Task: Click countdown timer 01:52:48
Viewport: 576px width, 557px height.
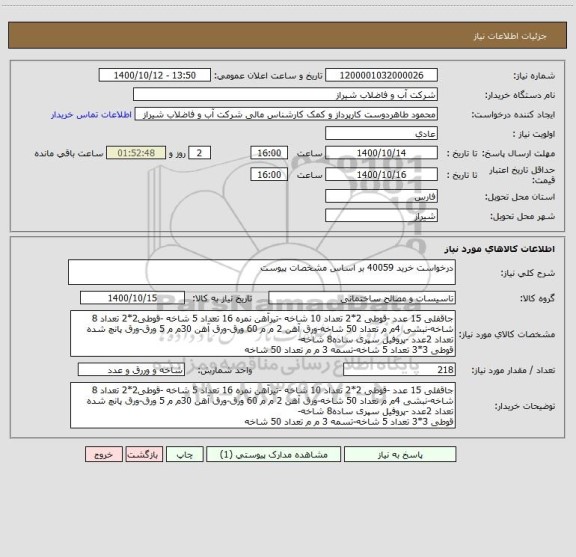Action: pos(136,153)
